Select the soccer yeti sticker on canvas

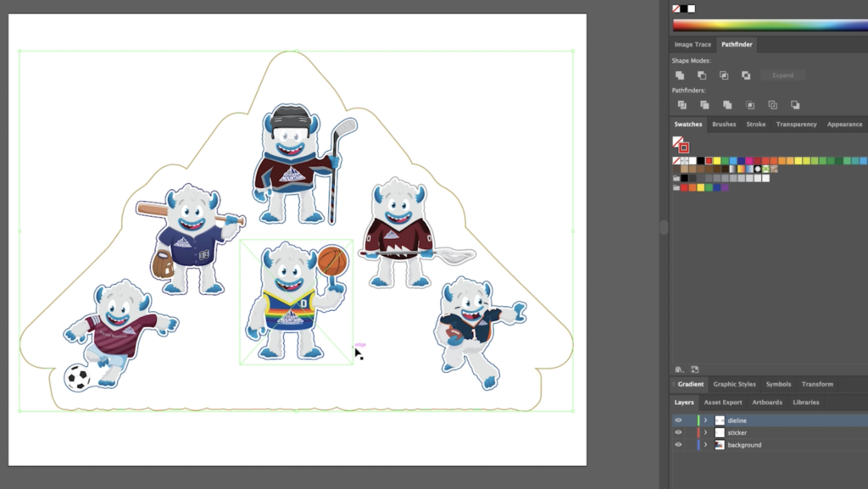coord(119,335)
